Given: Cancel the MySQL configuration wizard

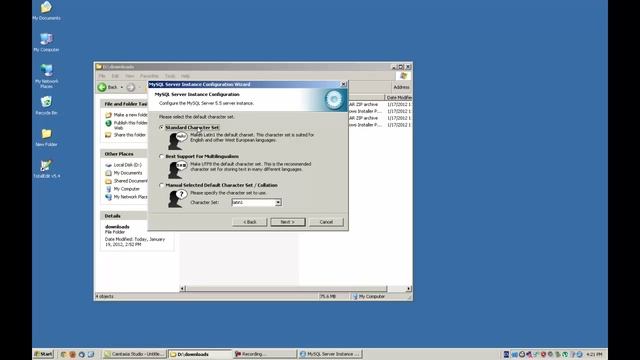Looking at the screenshot, I should click(326, 222).
